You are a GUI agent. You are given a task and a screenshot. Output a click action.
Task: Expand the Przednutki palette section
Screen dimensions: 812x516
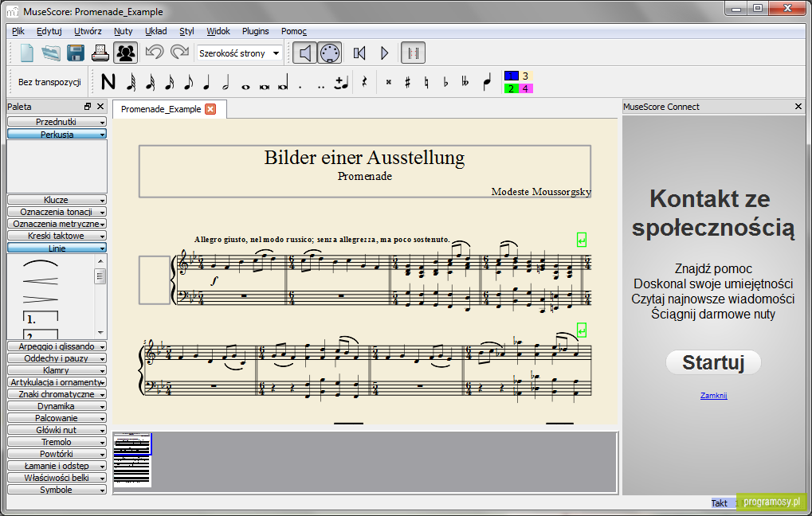[57, 122]
